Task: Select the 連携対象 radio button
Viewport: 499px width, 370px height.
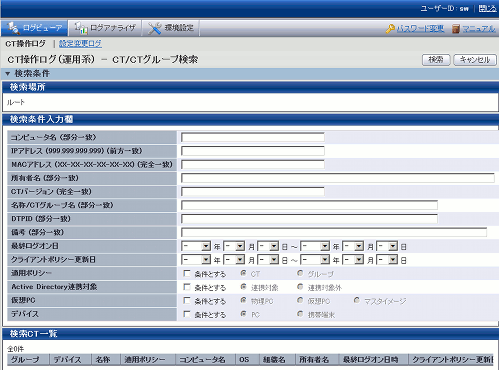Action: point(243,287)
